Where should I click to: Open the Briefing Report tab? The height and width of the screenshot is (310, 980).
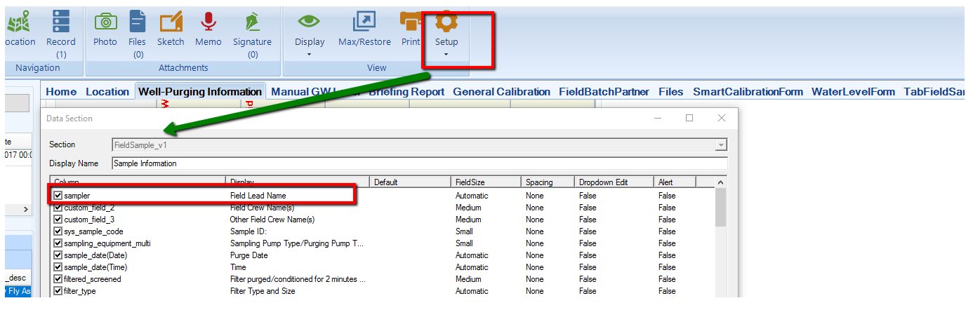tap(407, 91)
